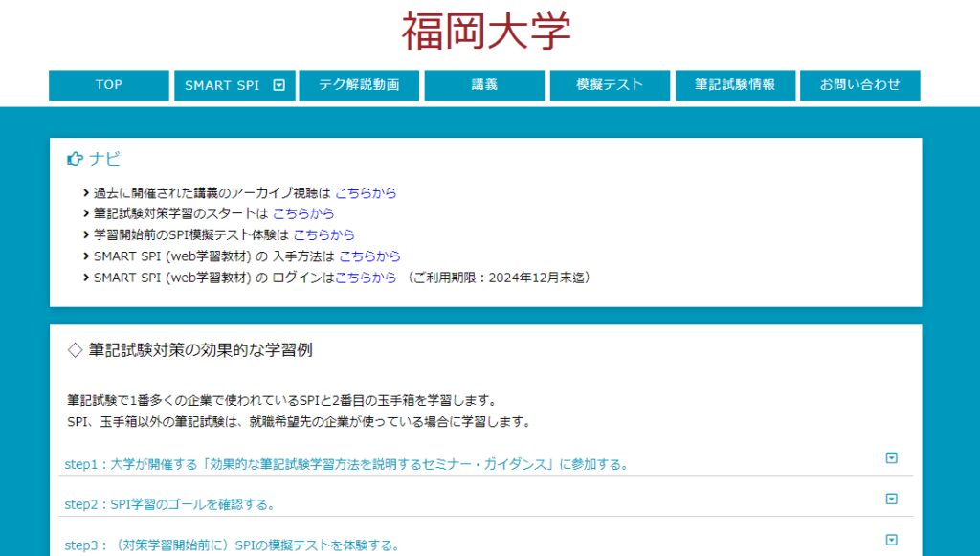Screen dimensions: 980x556
Task: Open こちらから link for SMART SPI ログイン
Action: click(x=366, y=278)
